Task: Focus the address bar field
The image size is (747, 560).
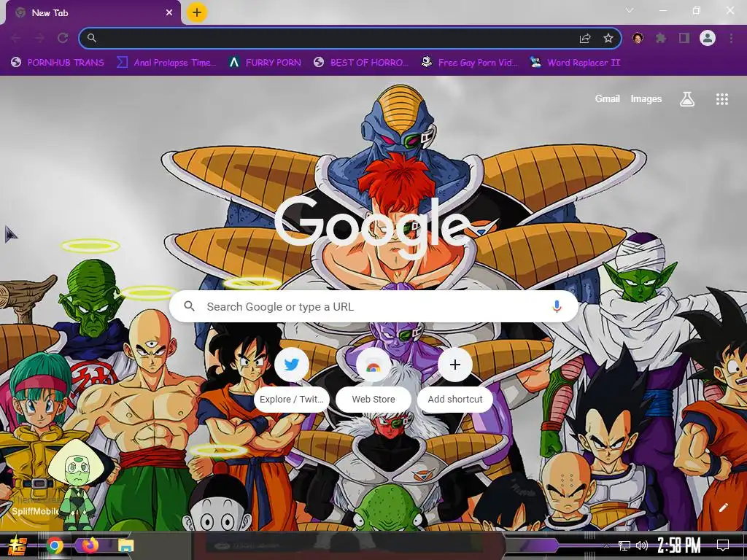Action: point(350,38)
